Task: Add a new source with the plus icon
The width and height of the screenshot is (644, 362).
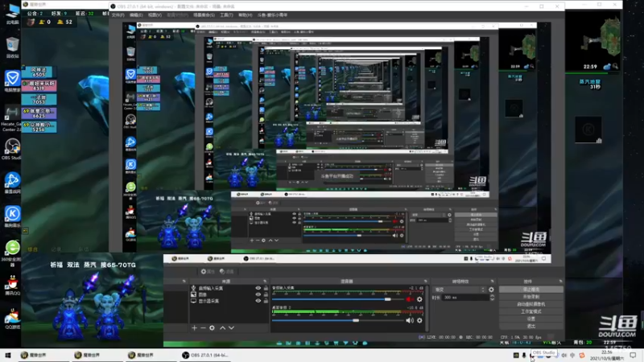Action: 194,328
